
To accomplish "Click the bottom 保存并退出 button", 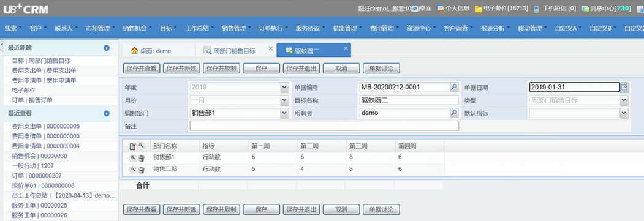I will (301, 209).
